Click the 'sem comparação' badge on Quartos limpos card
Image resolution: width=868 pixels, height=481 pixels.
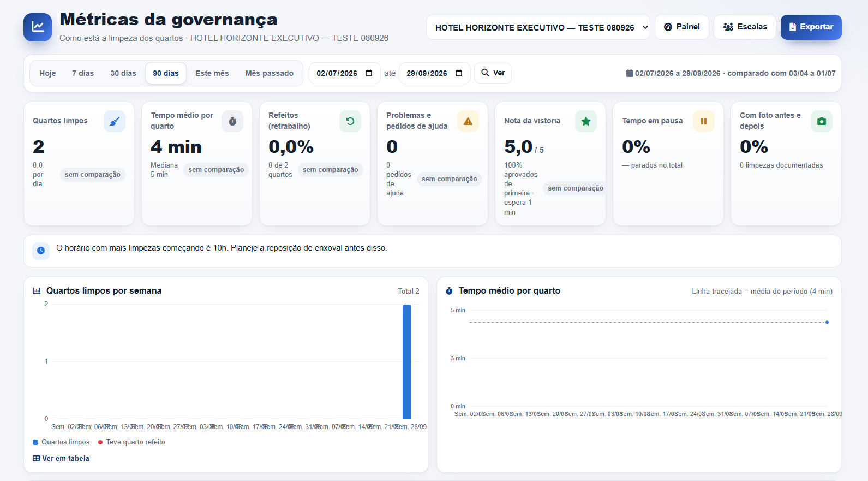click(x=93, y=175)
